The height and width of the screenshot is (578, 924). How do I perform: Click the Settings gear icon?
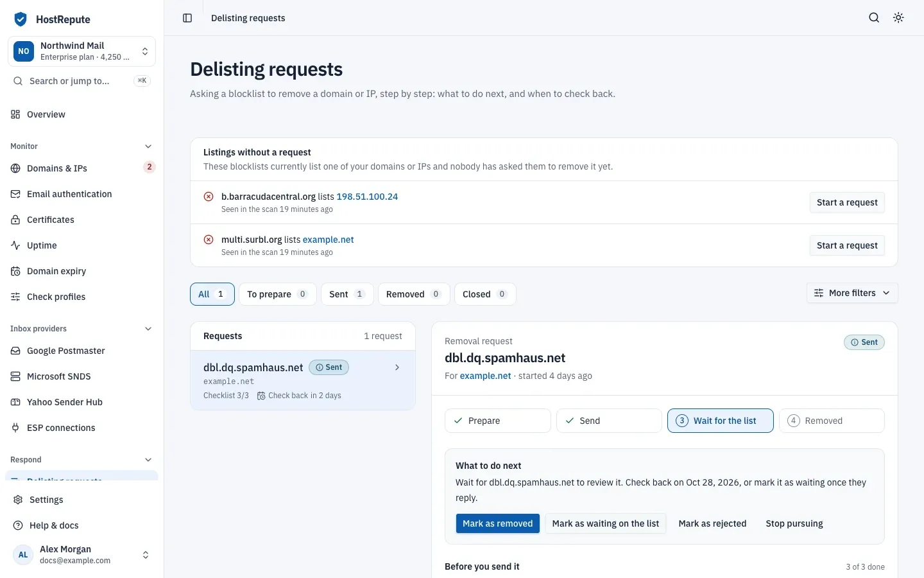(x=19, y=500)
